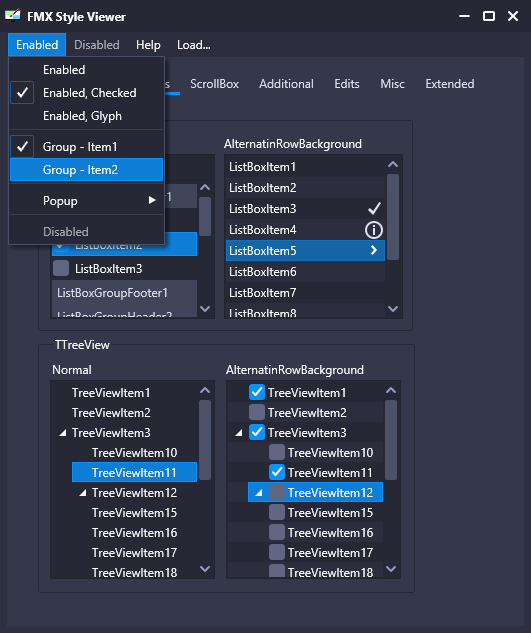Check the TreeViewItem12 checkbox

tap(277, 492)
